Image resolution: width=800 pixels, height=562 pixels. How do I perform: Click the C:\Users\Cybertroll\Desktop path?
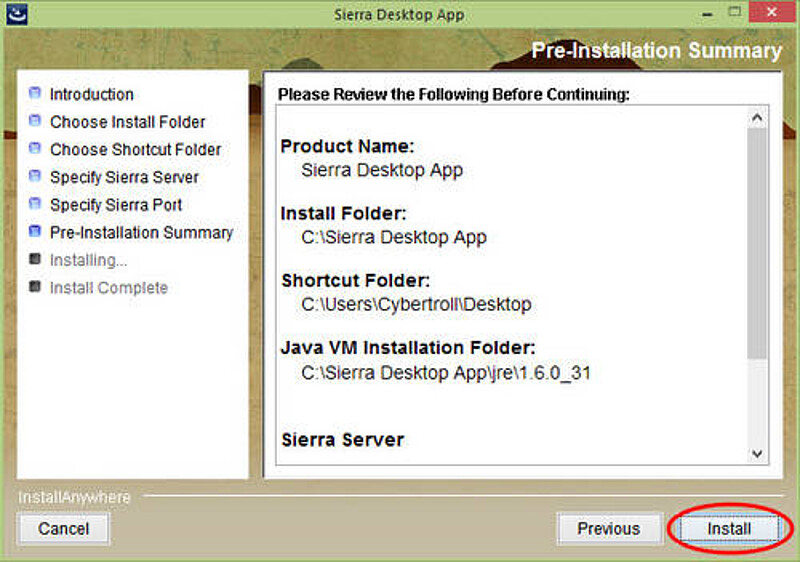(416, 304)
